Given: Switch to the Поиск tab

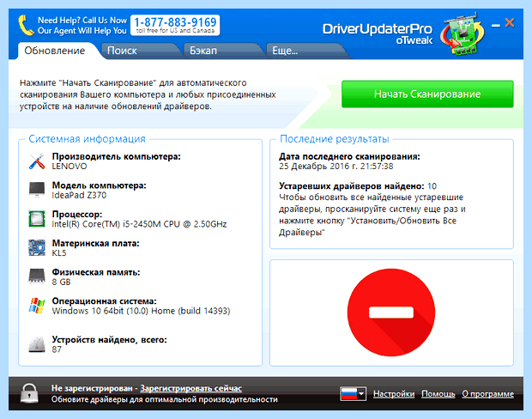Looking at the screenshot, I should coord(122,51).
